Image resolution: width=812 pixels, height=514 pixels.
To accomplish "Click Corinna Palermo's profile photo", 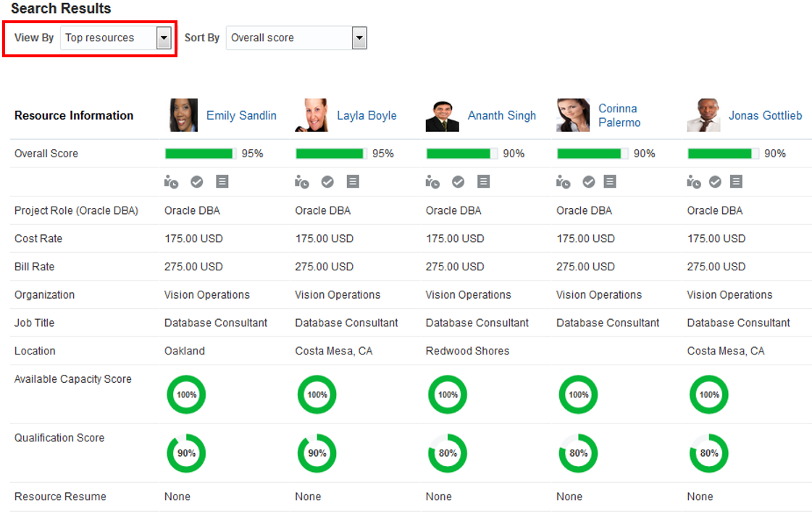I will (573, 115).
